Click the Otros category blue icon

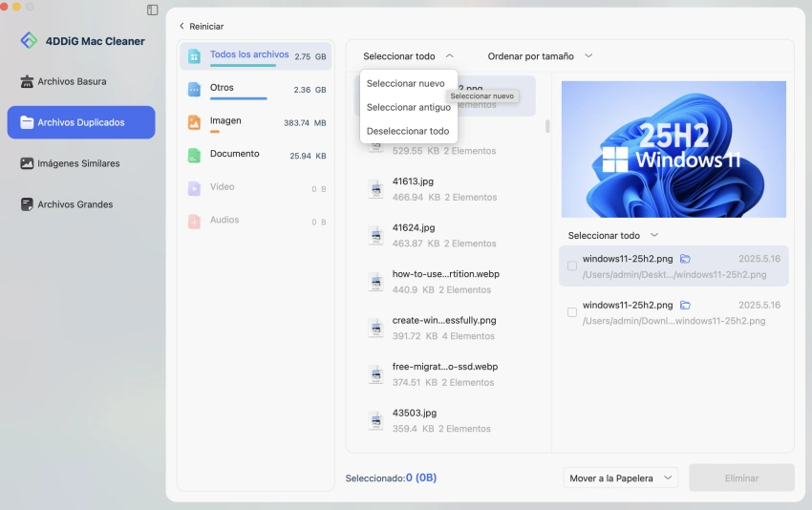click(x=194, y=90)
